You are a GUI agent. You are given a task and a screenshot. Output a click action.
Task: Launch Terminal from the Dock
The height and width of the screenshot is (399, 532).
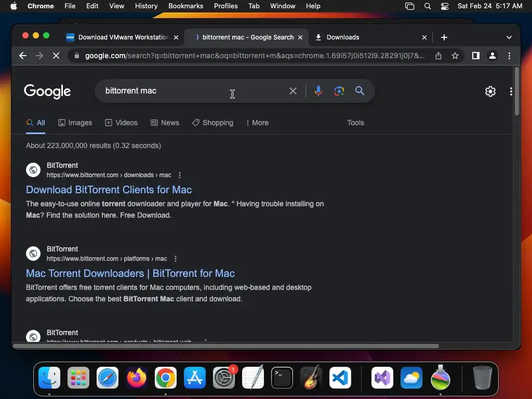[x=282, y=378]
